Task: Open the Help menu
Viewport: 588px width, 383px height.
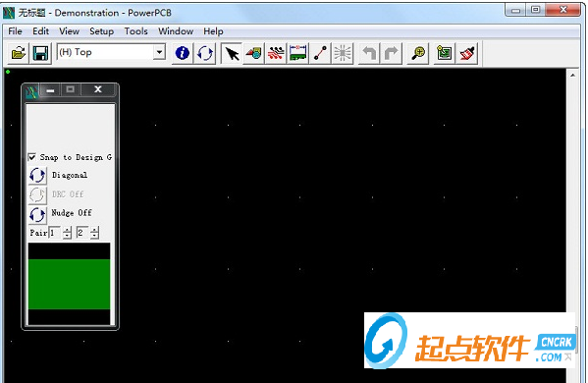Action: click(213, 31)
